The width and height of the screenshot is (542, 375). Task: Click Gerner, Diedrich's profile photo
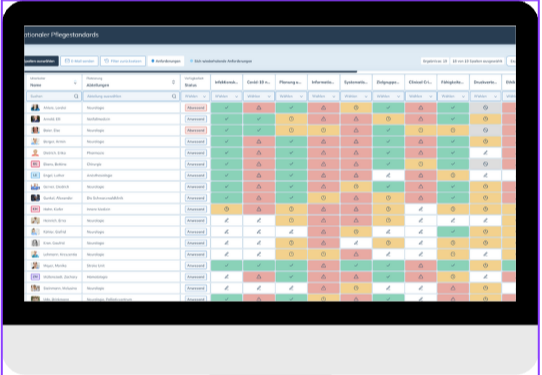pos(35,187)
